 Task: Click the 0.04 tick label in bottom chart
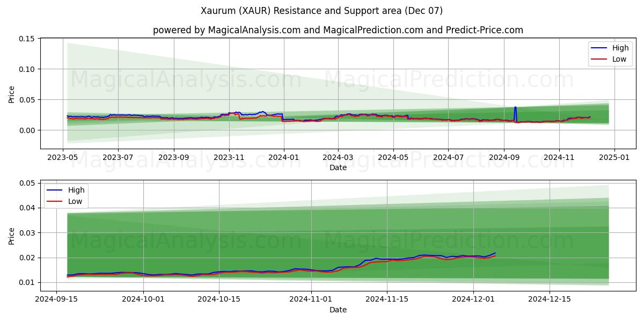[27, 208]
